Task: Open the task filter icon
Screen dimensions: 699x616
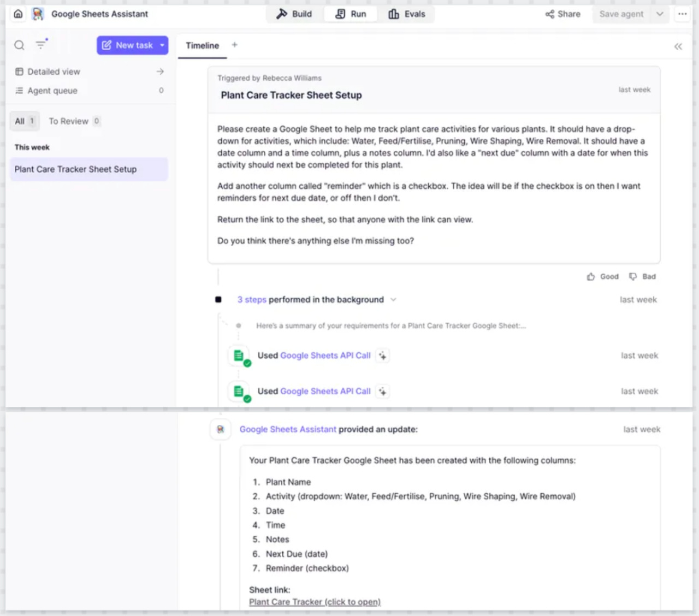Action: (x=41, y=45)
